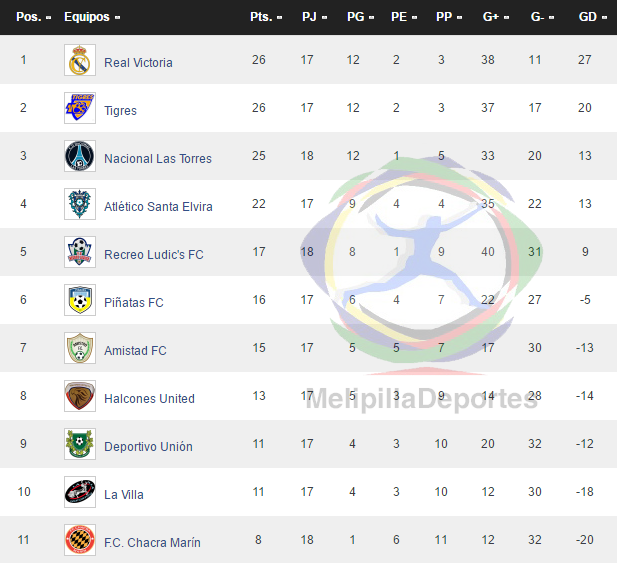Select the Atlético Santa Elvira shield icon
Screen dimensions: 618x563
pyautogui.click(x=80, y=204)
